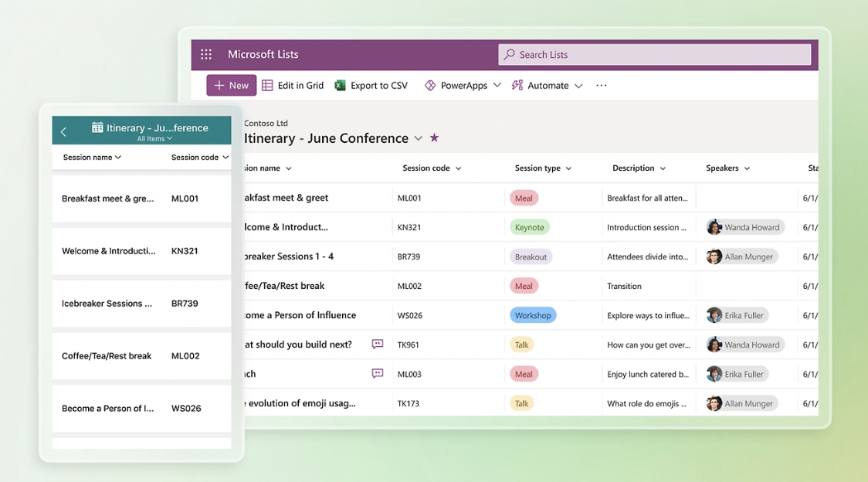
Task: Open the Session name column dropdown in desktop list
Action: pyautogui.click(x=288, y=168)
